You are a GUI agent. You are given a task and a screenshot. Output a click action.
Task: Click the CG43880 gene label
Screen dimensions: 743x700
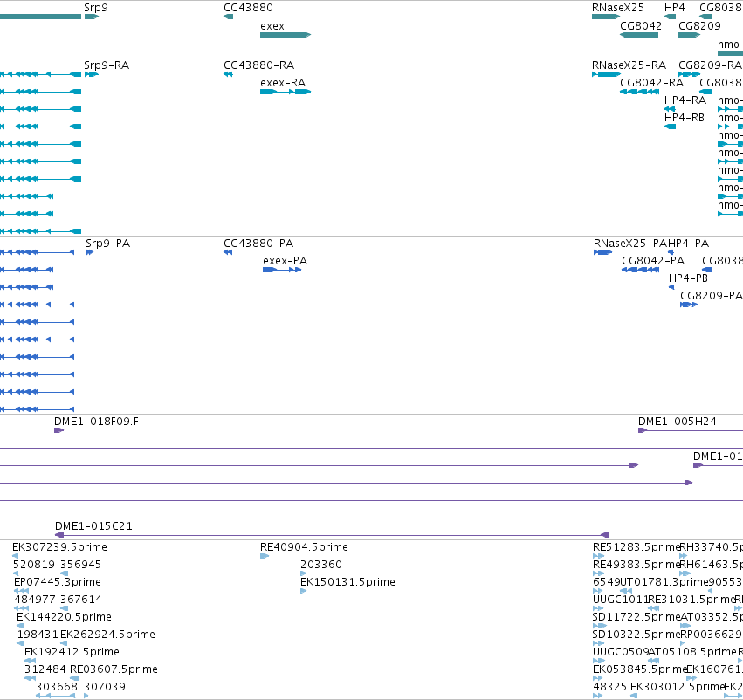pos(248,8)
